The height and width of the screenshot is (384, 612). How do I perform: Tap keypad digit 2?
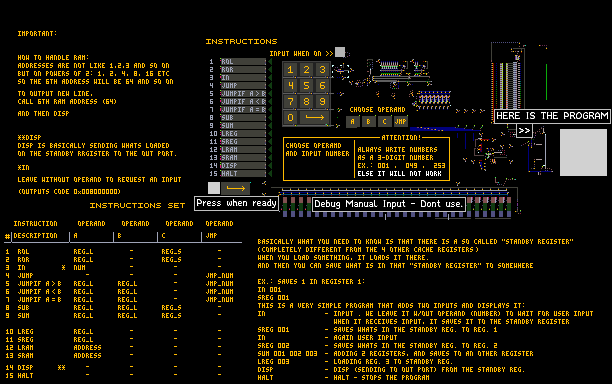click(x=306, y=70)
